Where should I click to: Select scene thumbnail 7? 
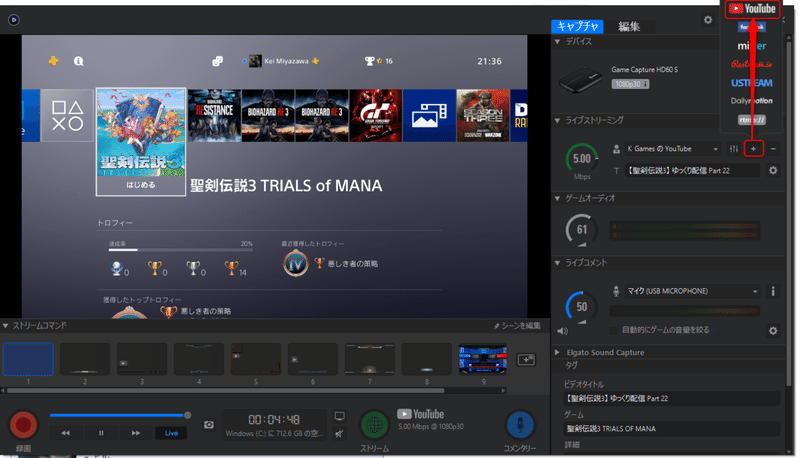pos(370,360)
